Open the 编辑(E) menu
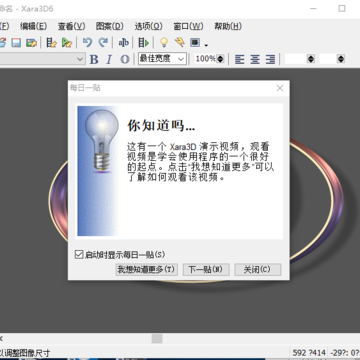This screenshot has height=360, width=360. pyautogui.click(x=33, y=26)
